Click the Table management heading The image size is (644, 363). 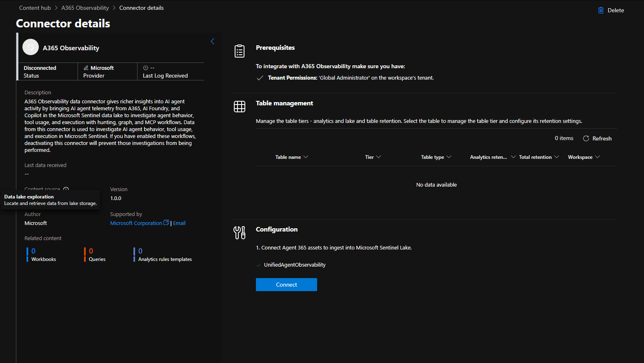tap(284, 103)
